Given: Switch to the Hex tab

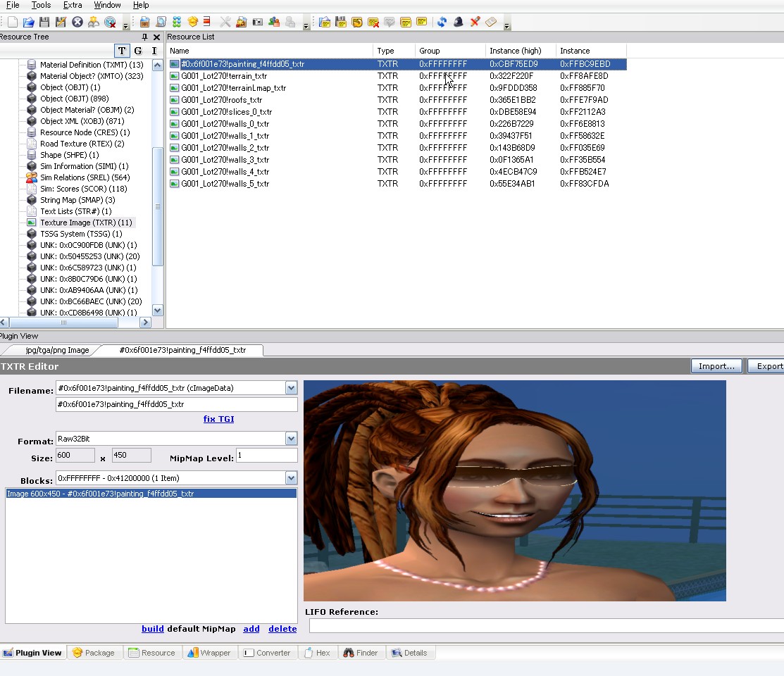Looking at the screenshot, I should 317,653.
